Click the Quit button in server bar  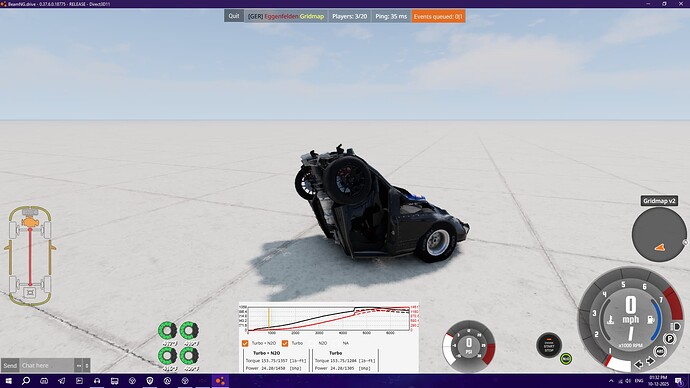coord(234,16)
